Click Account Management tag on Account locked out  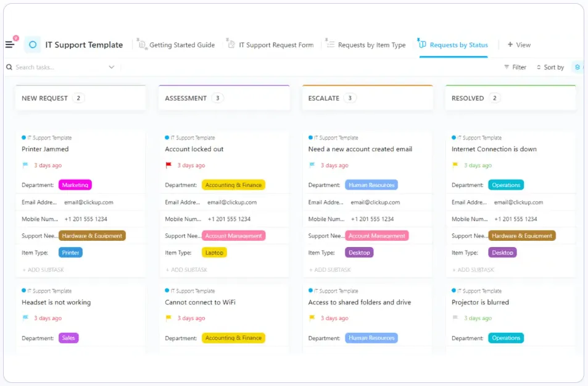click(x=234, y=236)
